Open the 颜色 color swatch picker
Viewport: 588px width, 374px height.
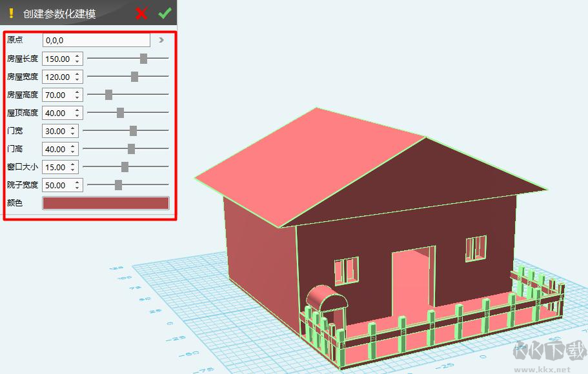coord(105,202)
